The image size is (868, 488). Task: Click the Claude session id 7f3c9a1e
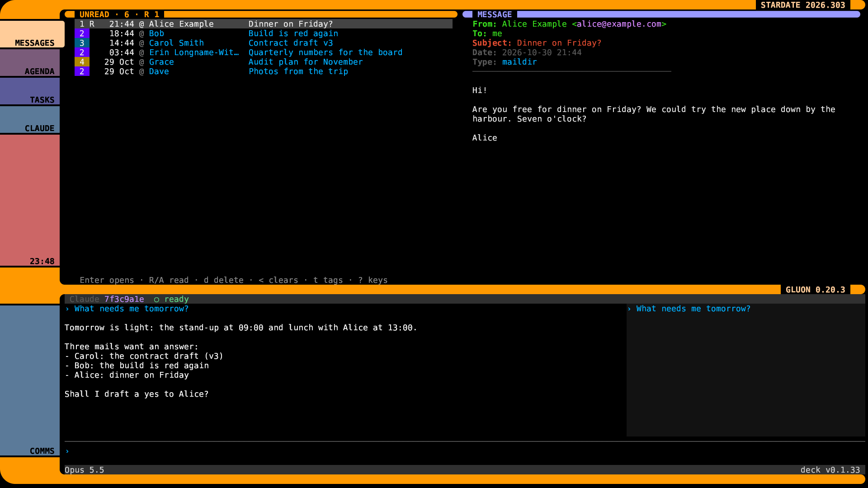pyautogui.click(x=124, y=299)
